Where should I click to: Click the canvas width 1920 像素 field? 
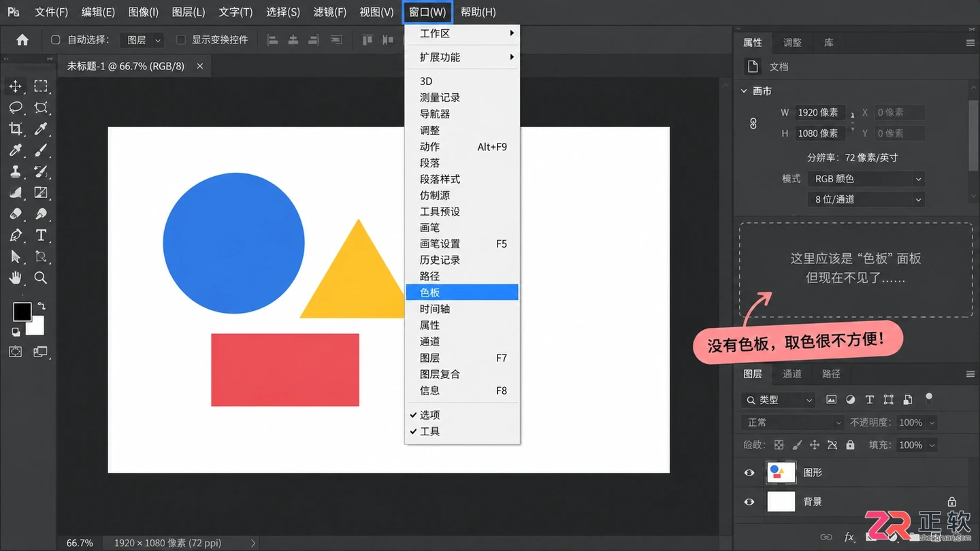[x=820, y=112]
